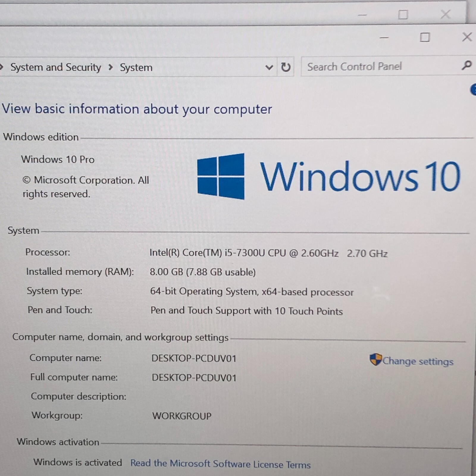The width and height of the screenshot is (476, 476).
Task: Select the System breadcrumb item
Action: (x=136, y=68)
